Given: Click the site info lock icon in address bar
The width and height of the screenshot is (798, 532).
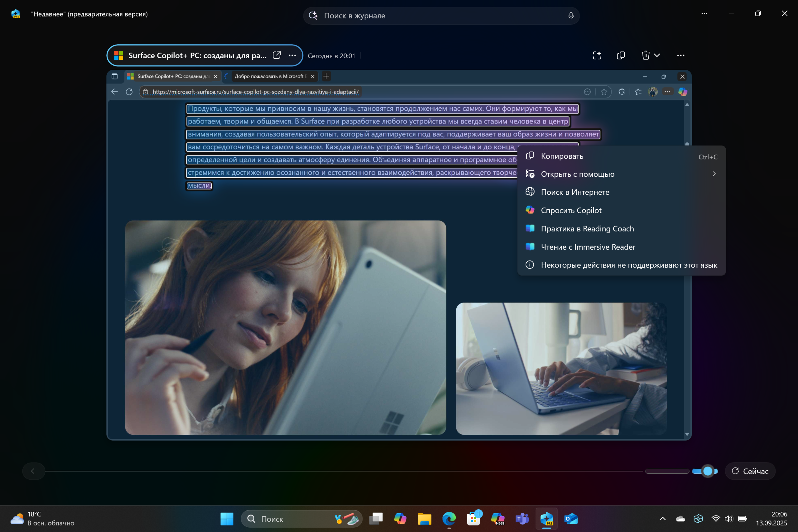Looking at the screenshot, I should click(x=146, y=92).
